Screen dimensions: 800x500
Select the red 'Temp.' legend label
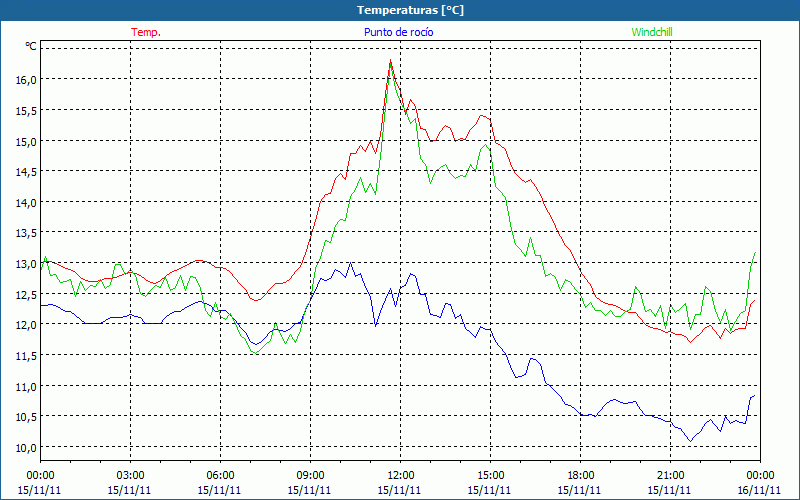coord(146,32)
